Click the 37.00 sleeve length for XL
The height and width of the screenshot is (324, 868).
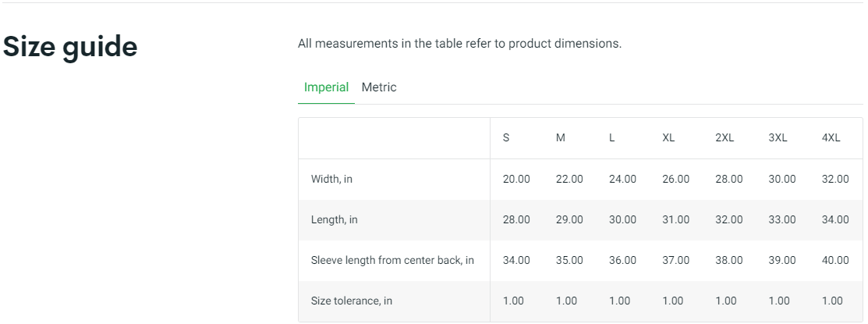(675, 261)
